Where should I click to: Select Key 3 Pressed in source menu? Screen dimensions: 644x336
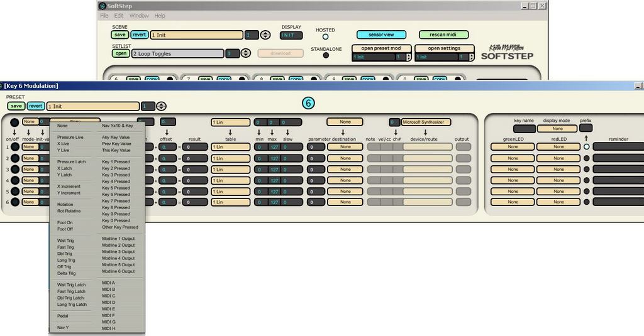point(116,175)
